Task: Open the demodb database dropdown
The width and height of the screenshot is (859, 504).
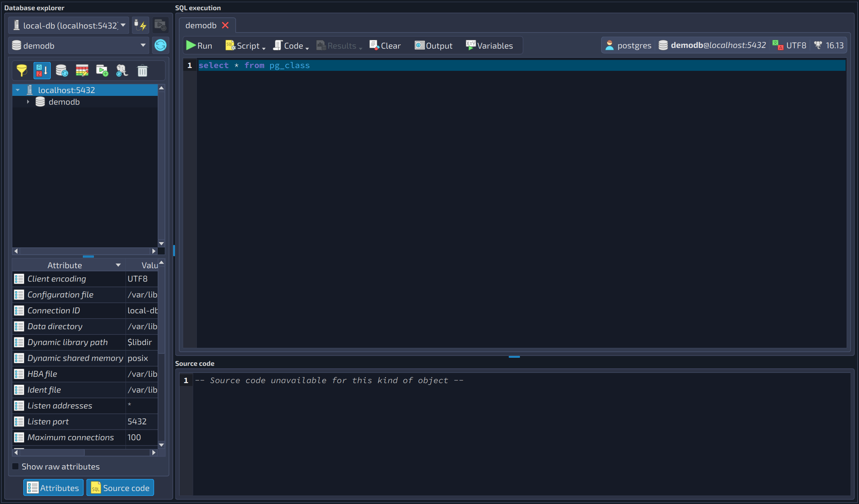Action: (x=79, y=45)
